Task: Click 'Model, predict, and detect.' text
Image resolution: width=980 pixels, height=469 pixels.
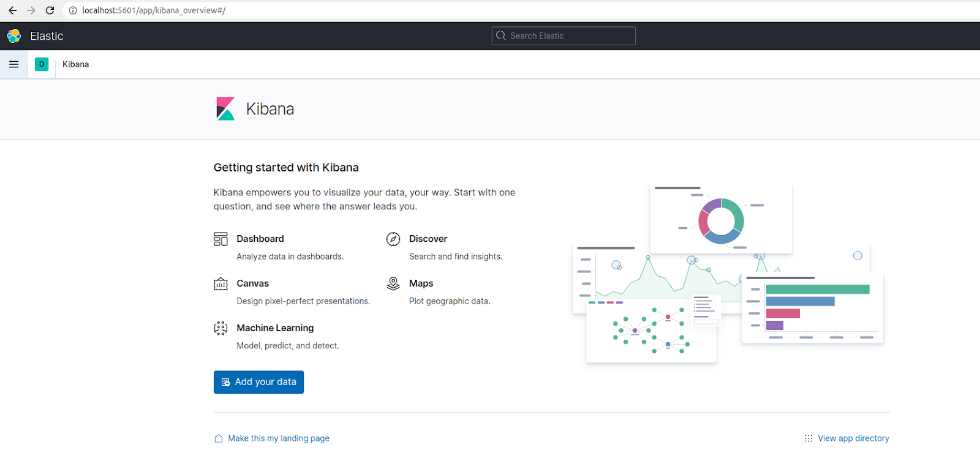Action: 288,346
